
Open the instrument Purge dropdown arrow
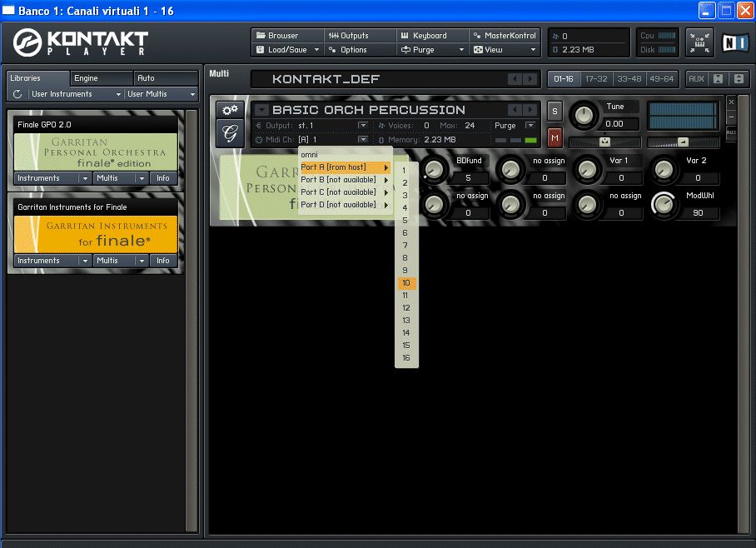point(530,126)
